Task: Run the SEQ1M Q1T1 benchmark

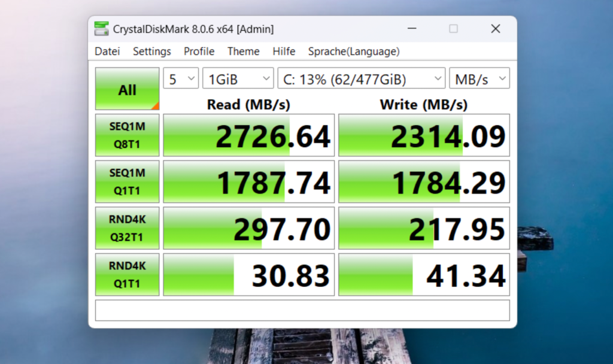Action: 127,181
